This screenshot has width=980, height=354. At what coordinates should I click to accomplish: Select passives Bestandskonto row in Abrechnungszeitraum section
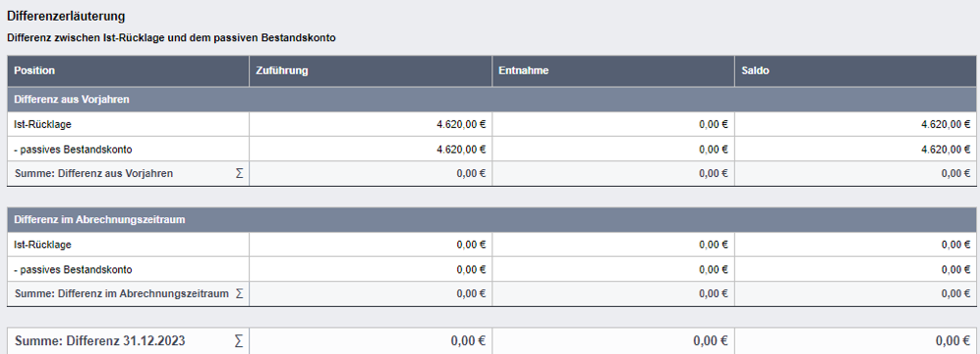click(491, 269)
